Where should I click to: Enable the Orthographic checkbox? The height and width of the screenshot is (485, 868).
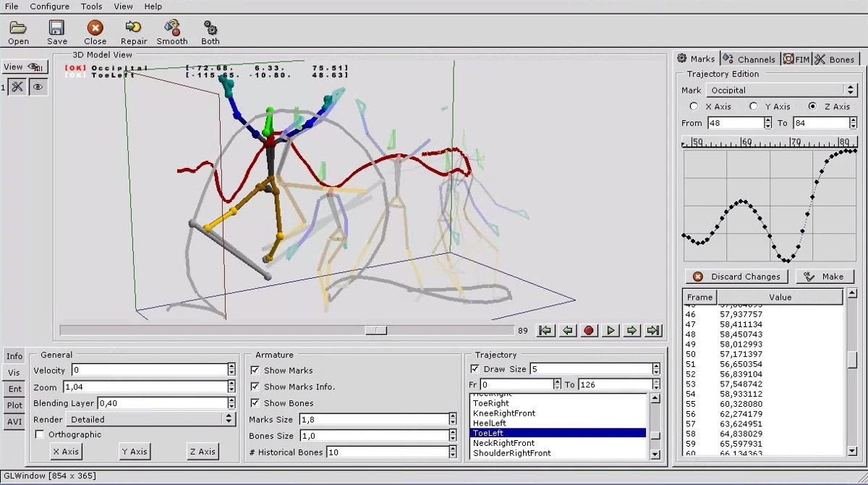coord(40,434)
